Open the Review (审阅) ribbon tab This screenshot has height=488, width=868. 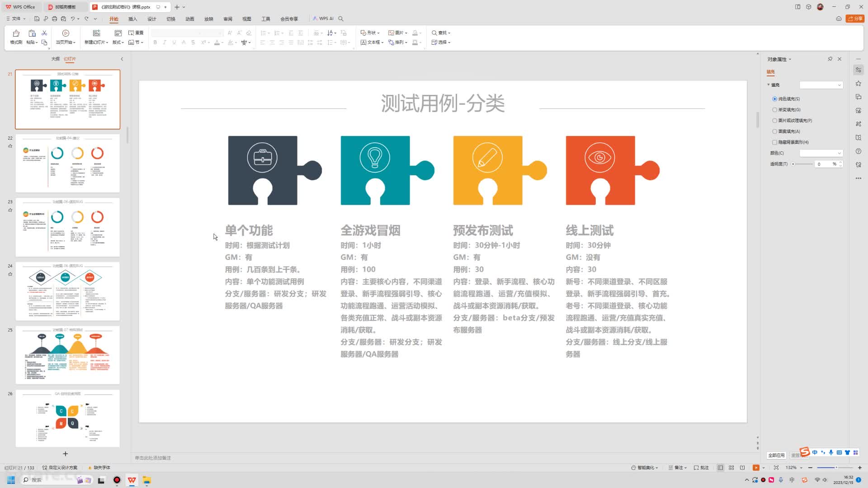coord(227,19)
